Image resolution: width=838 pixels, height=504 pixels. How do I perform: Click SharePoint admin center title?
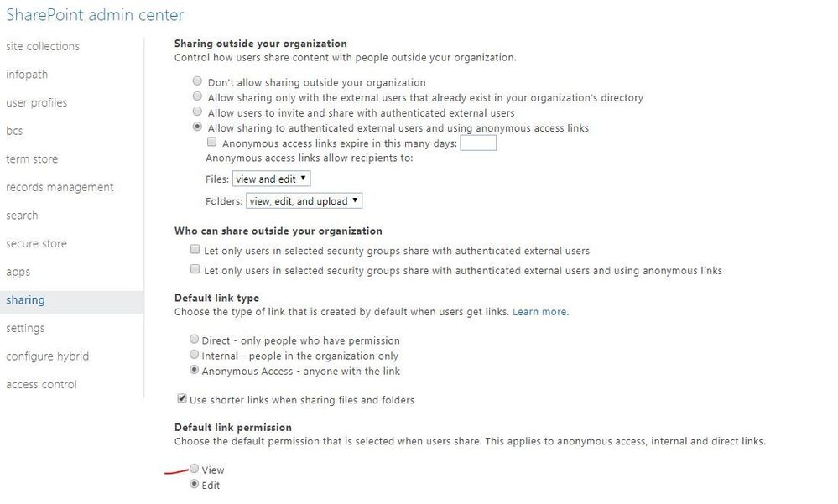click(x=95, y=15)
